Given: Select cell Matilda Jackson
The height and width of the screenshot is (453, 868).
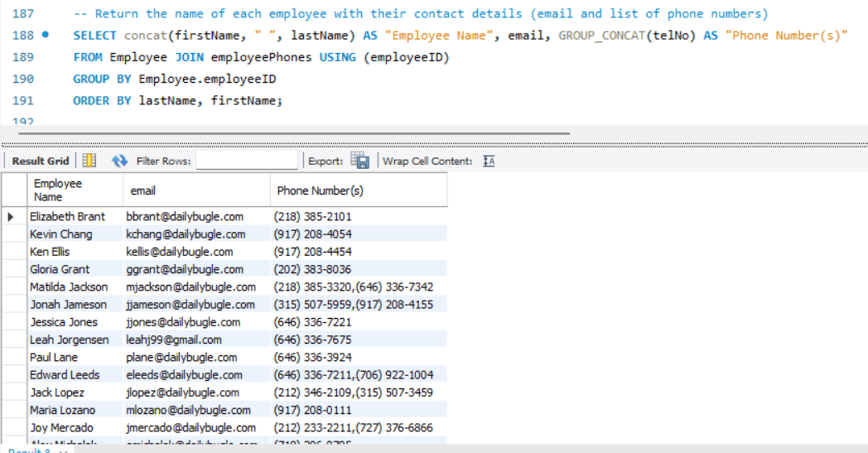Looking at the screenshot, I should click(75, 287).
